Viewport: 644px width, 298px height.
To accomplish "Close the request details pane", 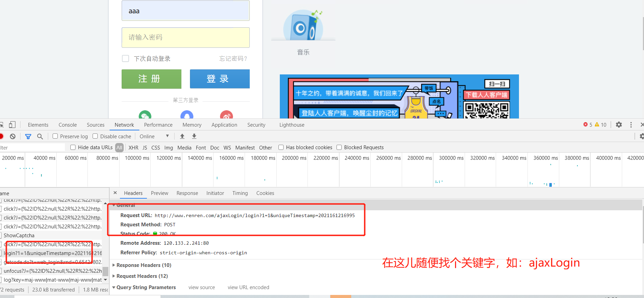I will 115,193.
